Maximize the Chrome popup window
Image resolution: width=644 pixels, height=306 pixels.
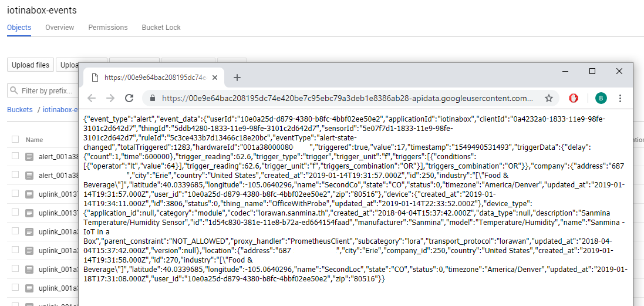(x=592, y=71)
